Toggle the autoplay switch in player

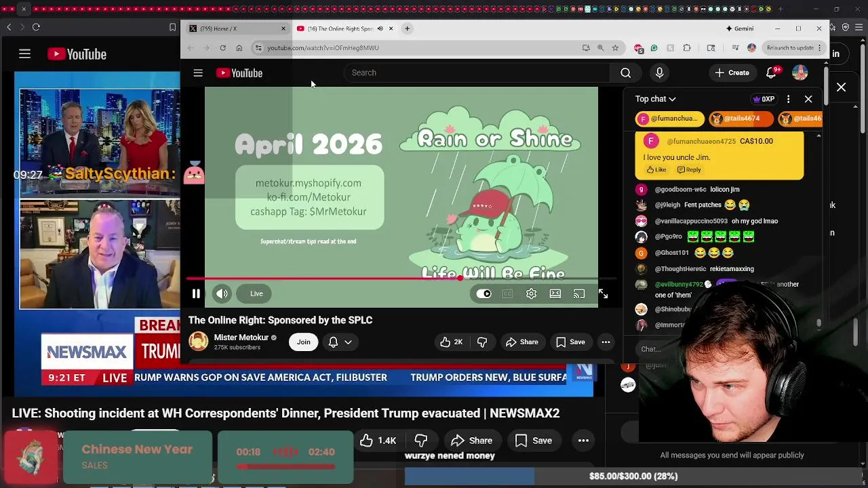pos(484,293)
